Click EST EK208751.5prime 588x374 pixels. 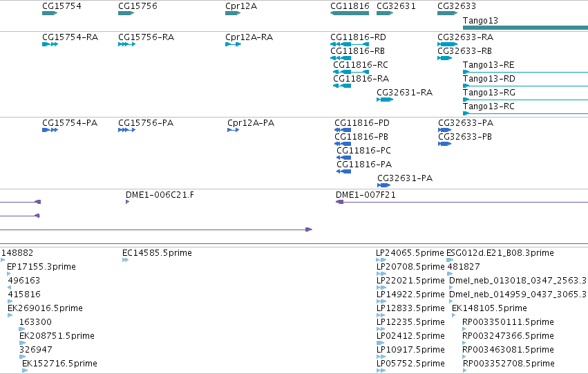pos(23,344)
